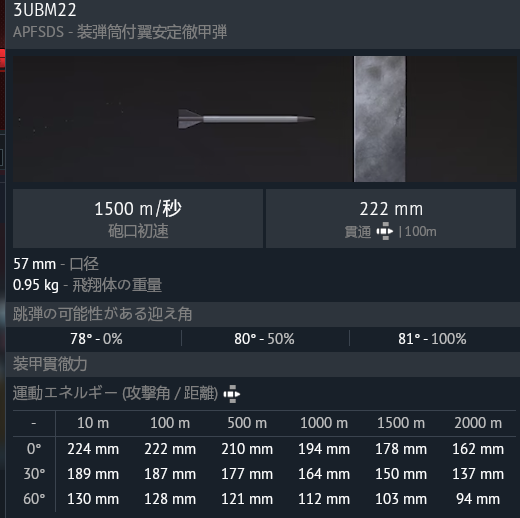
Task: Click the 跳弾の可能性がある迎え角 section header
Action: 102,314
